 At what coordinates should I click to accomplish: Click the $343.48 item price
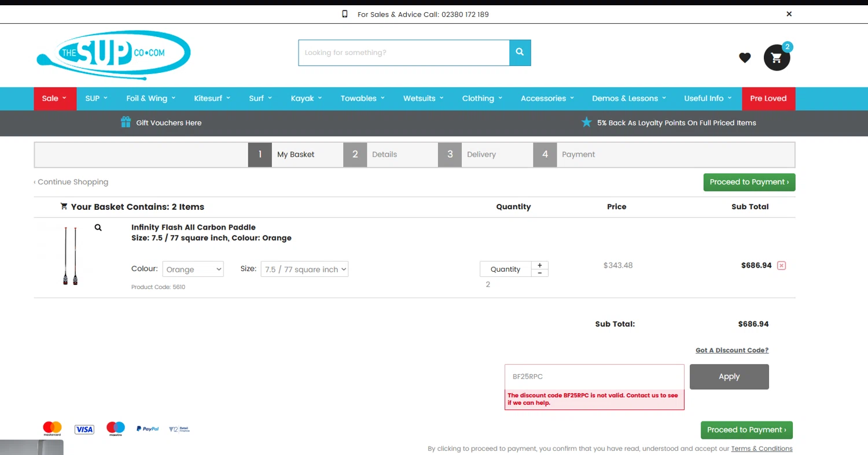[617, 265]
